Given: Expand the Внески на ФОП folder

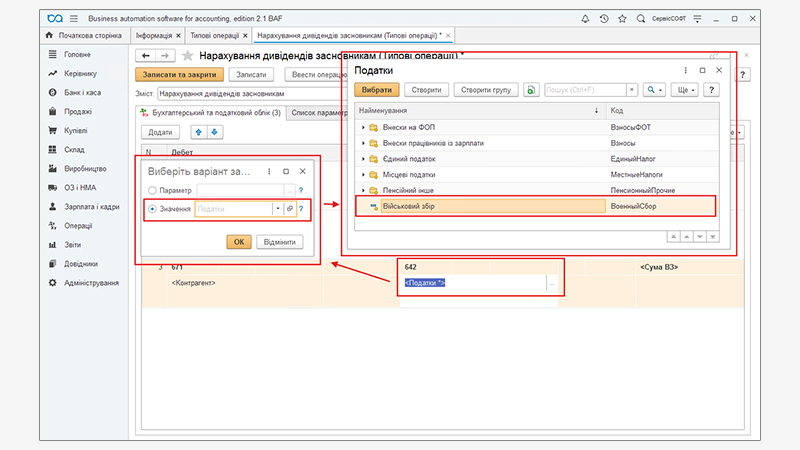Looking at the screenshot, I should point(363,129).
